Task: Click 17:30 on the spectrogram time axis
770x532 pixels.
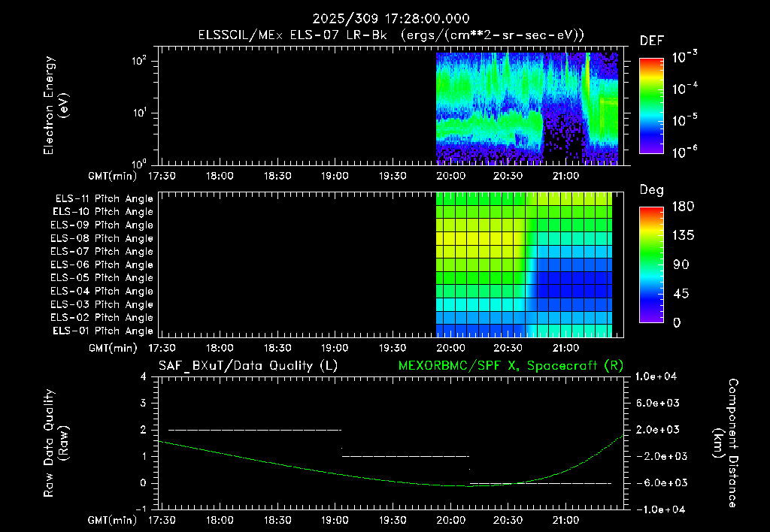Action: 162,176
